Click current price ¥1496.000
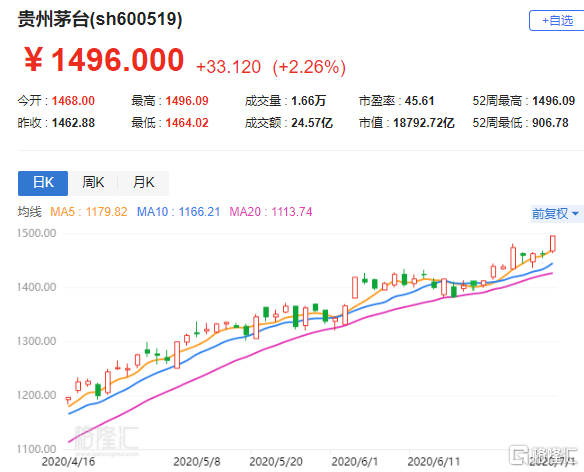 click(104, 60)
